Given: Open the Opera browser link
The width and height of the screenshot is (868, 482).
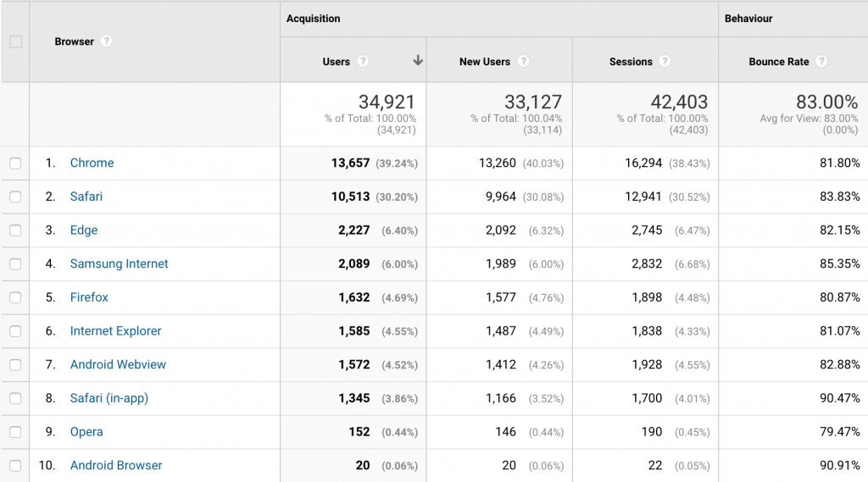Looking at the screenshot, I should 86,432.
